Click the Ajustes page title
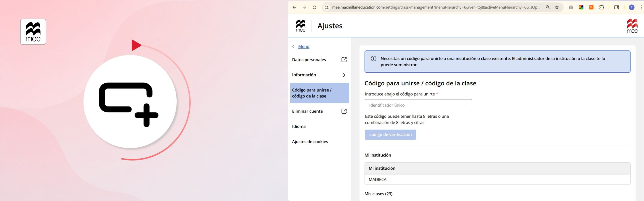 coord(330,26)
